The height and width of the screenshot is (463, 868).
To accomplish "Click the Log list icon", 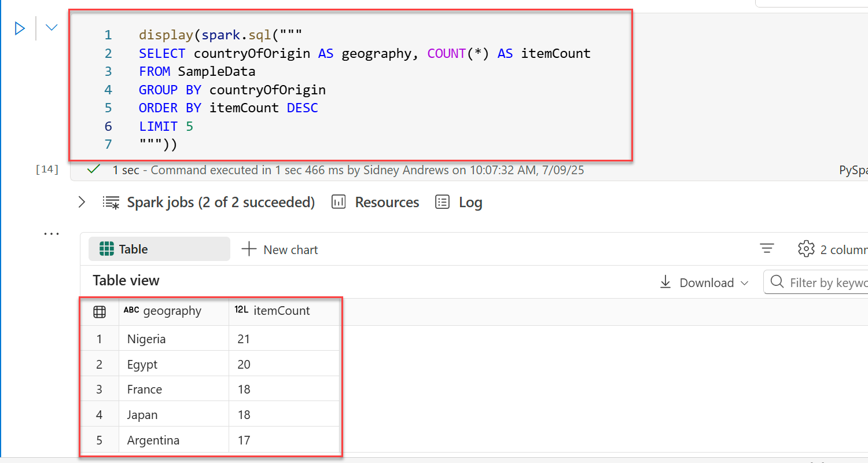I will pos(443,202).
